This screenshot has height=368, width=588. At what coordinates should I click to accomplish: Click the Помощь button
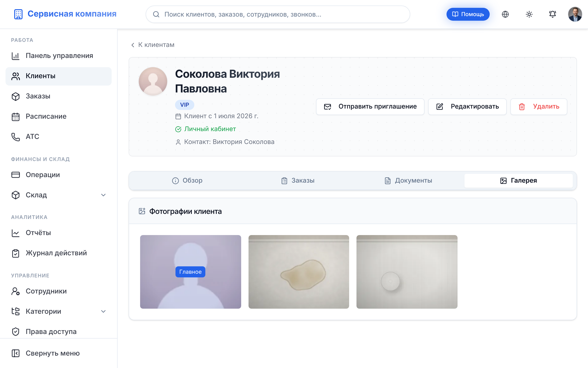point(468,14)
